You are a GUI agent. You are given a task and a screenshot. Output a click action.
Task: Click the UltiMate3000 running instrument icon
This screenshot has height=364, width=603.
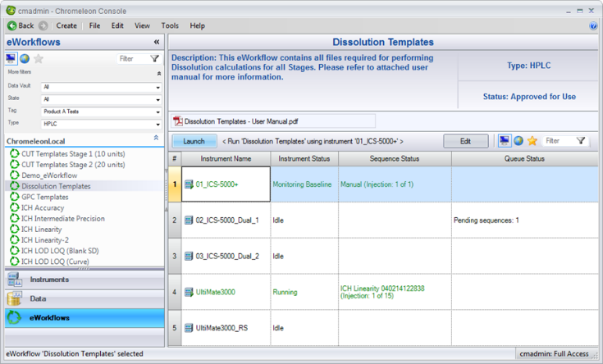tap(189, 291)
